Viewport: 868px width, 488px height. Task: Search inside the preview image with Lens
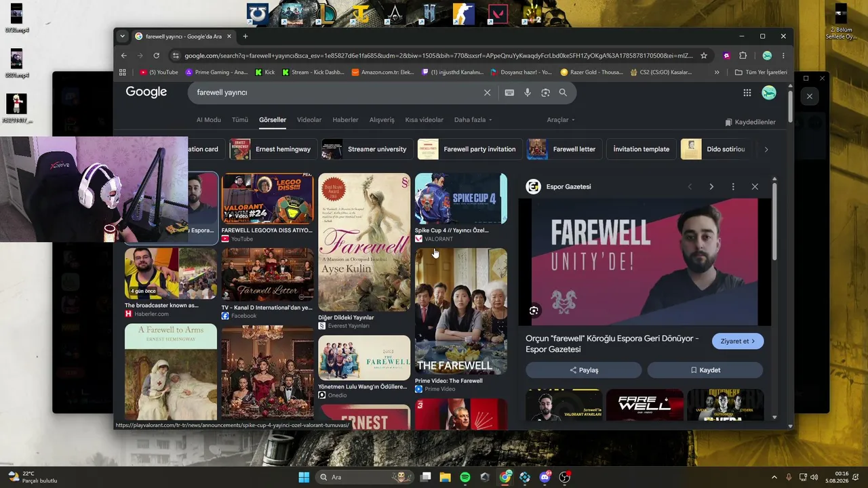coord(534,310)
